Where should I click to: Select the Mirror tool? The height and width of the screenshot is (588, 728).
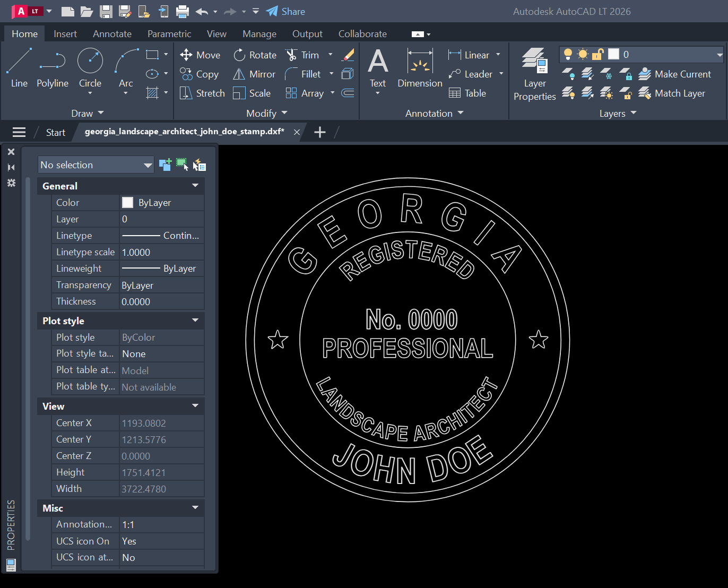(x=255, y=74)
